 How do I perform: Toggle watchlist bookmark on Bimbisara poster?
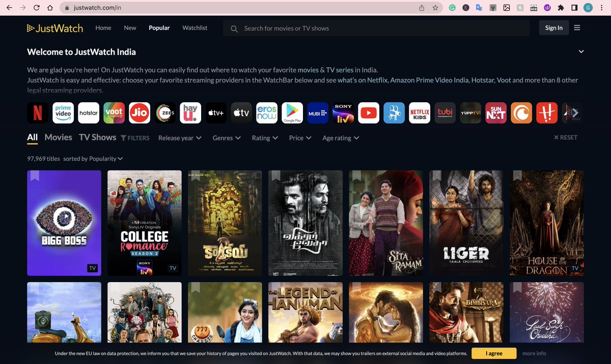[437, 288]
